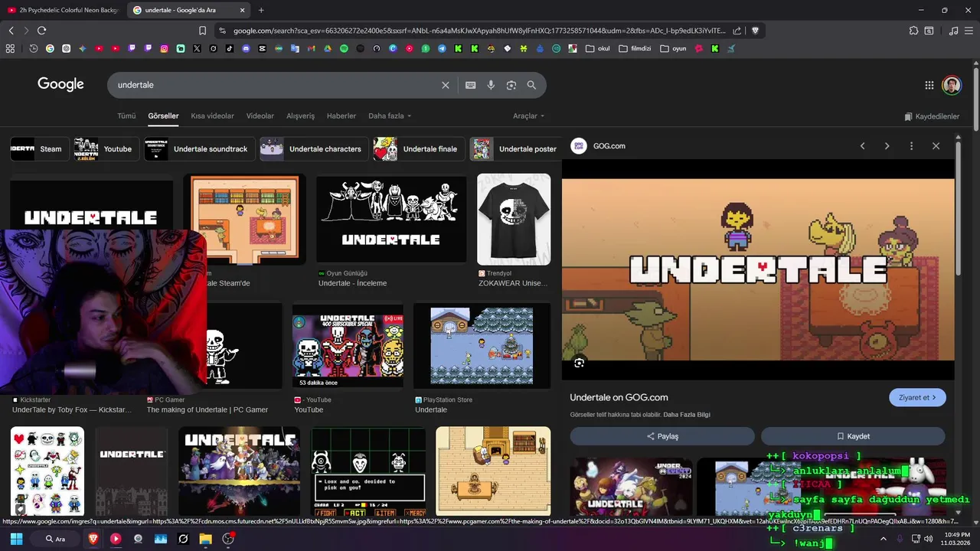This screenshot has height=551, width=980.
Task: Submit the search with the magnifier icon
Action: [531, 85]
